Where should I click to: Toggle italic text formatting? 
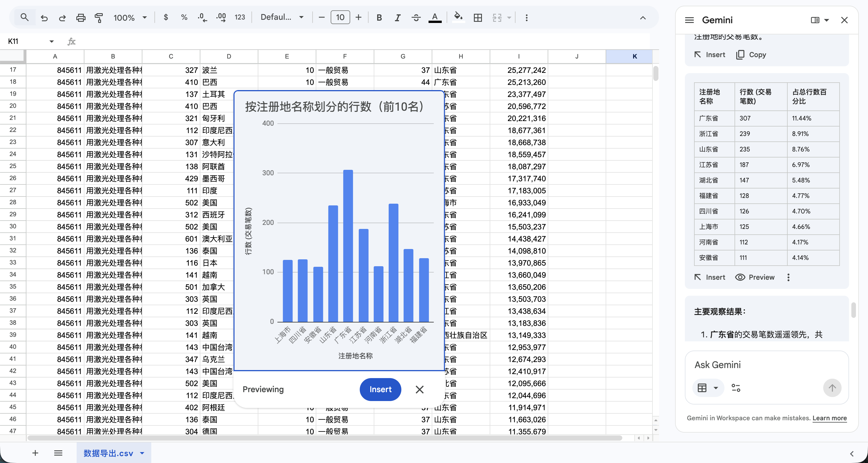click(397, 17)
